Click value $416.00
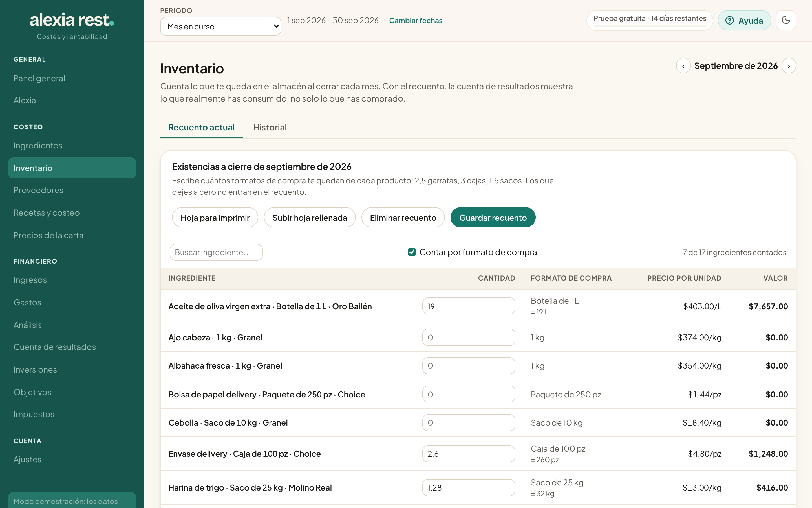Image resolution: width=812 pixels, height=508 pixels. click(x=772, y=488)
